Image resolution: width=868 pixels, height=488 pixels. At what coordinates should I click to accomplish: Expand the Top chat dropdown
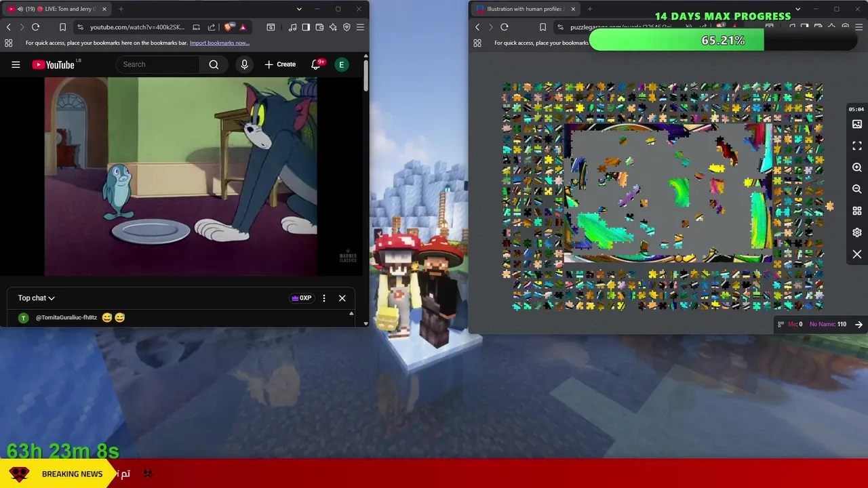[36, 298]
